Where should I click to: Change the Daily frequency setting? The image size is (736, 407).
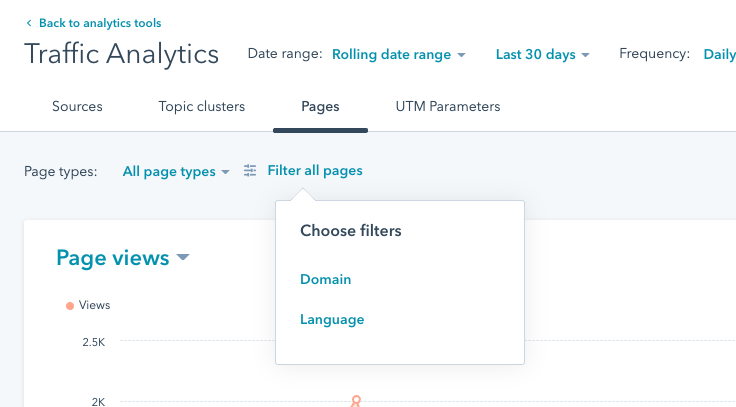click(719, 55)
